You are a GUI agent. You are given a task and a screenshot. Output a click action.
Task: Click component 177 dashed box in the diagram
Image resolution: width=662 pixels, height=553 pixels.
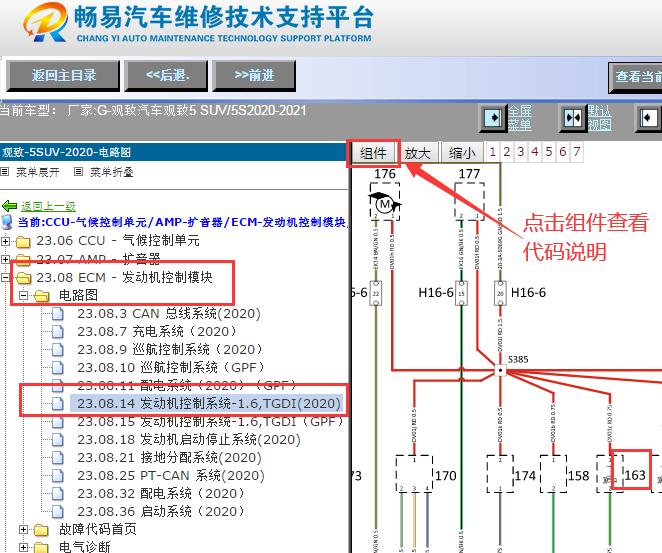469,201
